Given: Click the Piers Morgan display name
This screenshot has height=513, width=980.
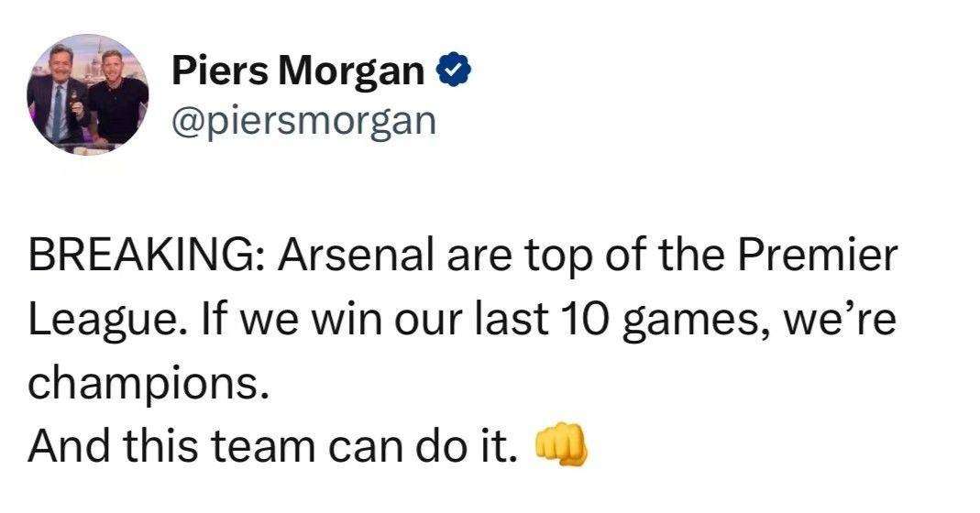Looking at the screenshot, I should click(297, 71).
